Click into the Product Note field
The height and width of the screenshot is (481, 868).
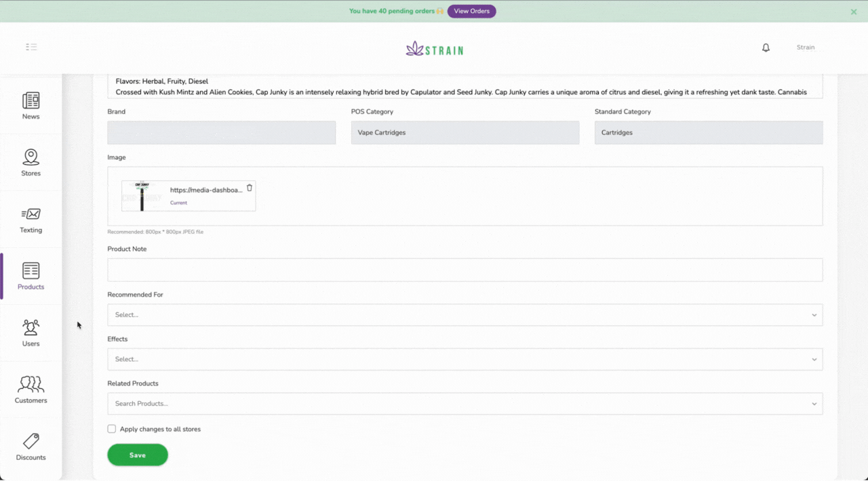[465, 270]
